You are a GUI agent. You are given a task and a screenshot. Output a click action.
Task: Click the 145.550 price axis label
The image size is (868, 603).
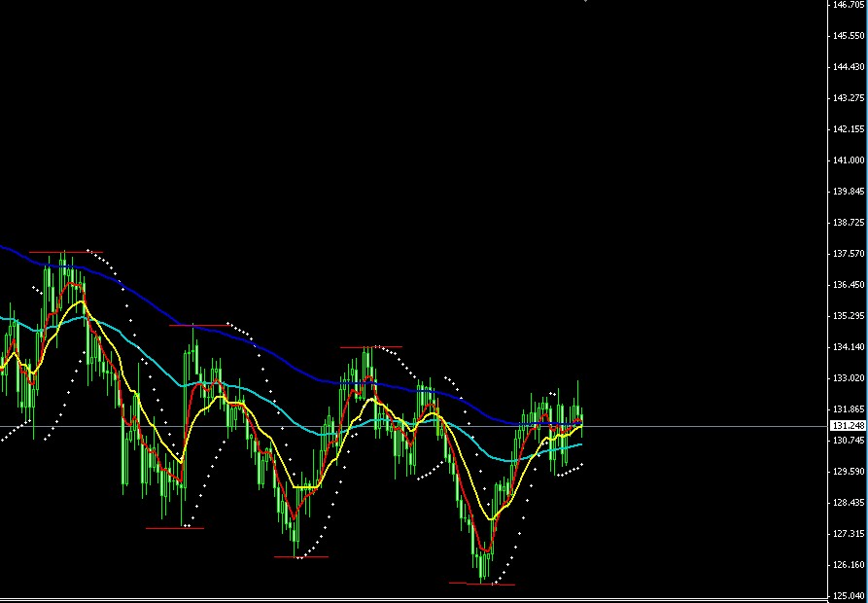849,35
